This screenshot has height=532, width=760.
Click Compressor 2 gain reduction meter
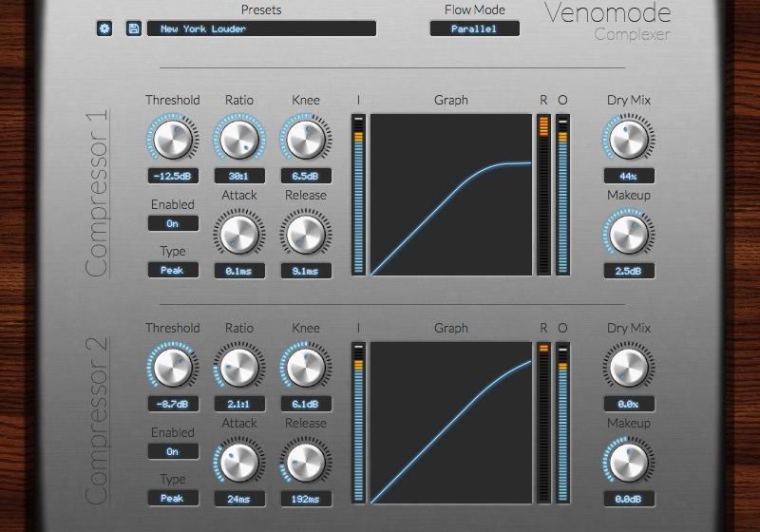click(543, 423)
